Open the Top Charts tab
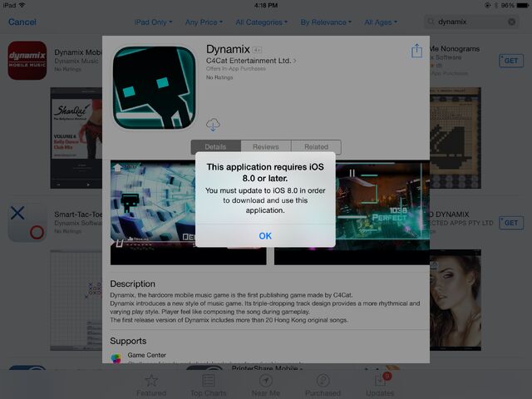The width and height of the screenshot is (532, 399). [209, 386]
